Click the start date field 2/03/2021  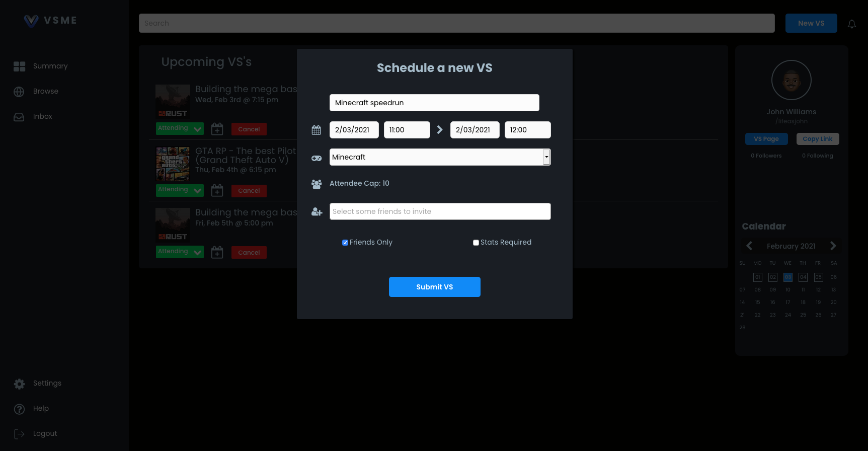tap(354, 130)
